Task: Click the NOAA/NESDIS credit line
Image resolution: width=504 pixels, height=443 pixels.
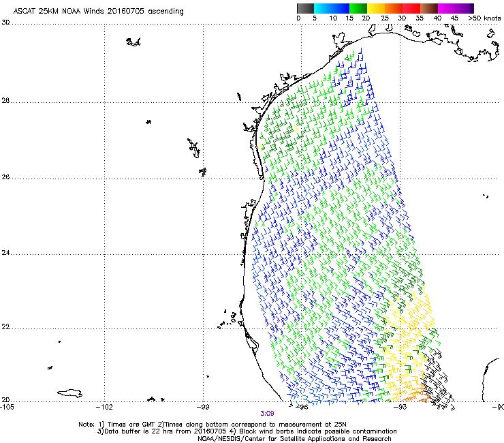Action: coord(294,439)
